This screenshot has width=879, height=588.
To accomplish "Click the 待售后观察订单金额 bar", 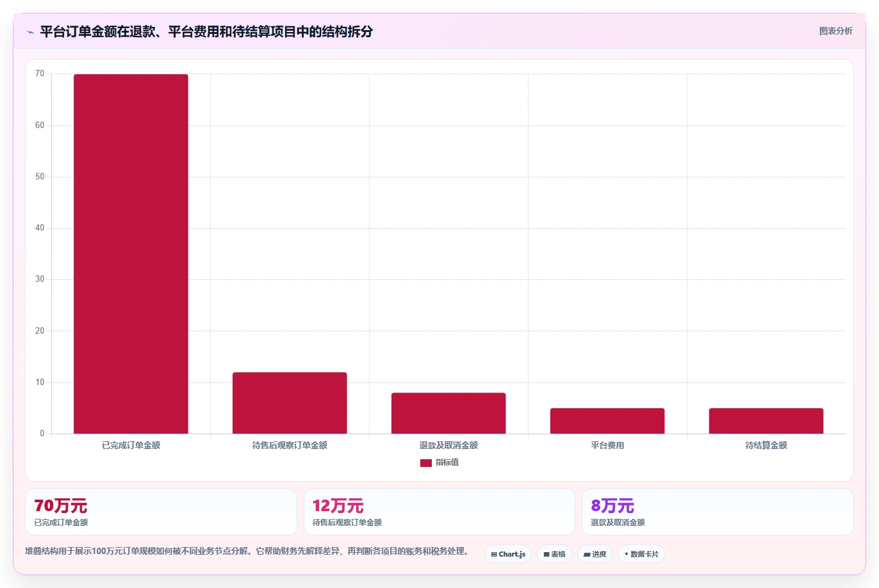I will tap(290, 403).
